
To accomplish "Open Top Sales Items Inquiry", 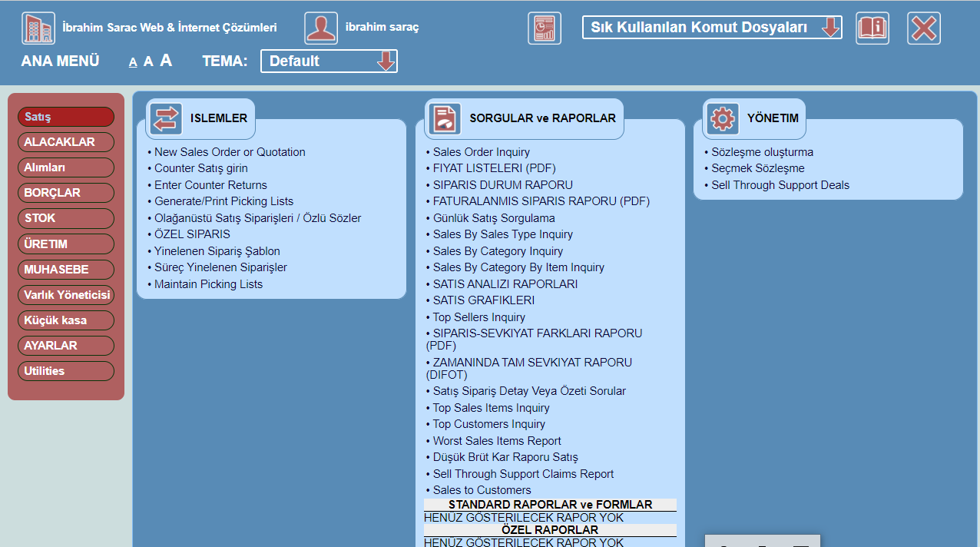I will [492, 408].
